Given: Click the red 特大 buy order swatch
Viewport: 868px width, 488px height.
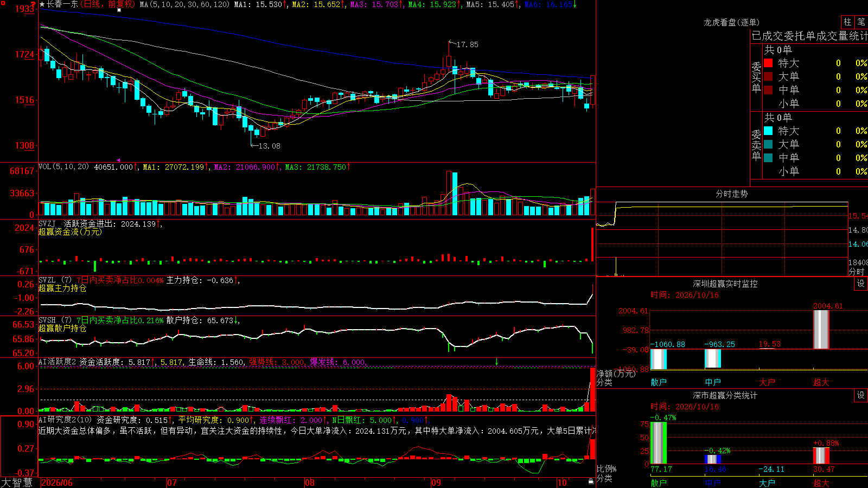Looking at the screenshot, I should pyautogui.click(x=768, y=63).
